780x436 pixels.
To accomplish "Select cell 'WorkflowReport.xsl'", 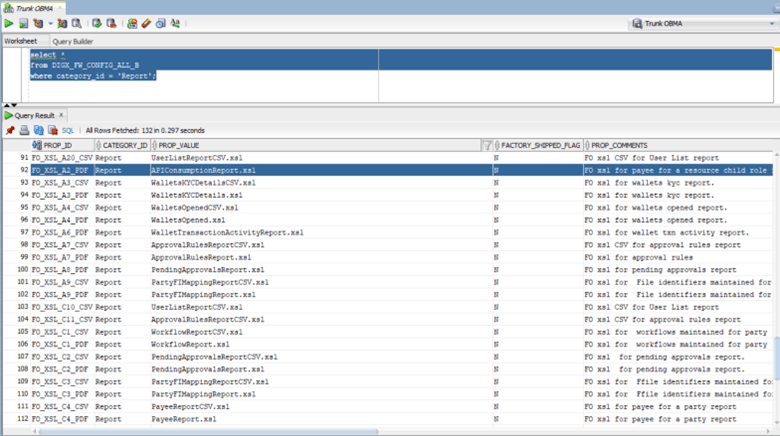I will coord(191,344).
